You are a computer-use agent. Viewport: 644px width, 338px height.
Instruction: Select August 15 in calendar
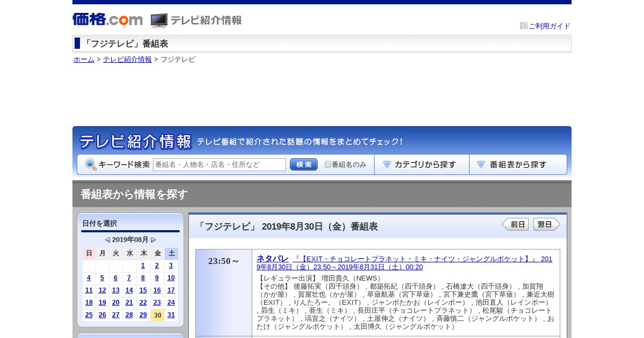(x=143, y=290)
